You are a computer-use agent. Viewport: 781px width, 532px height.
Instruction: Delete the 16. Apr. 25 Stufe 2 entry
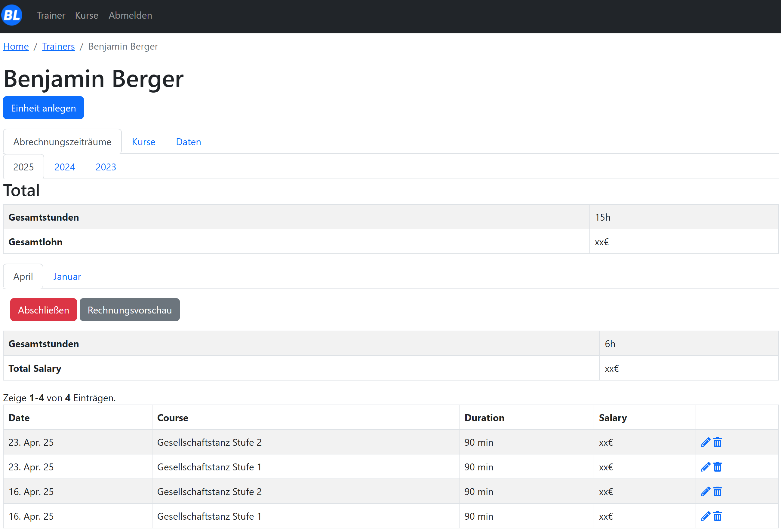click(x=718, y=492)
